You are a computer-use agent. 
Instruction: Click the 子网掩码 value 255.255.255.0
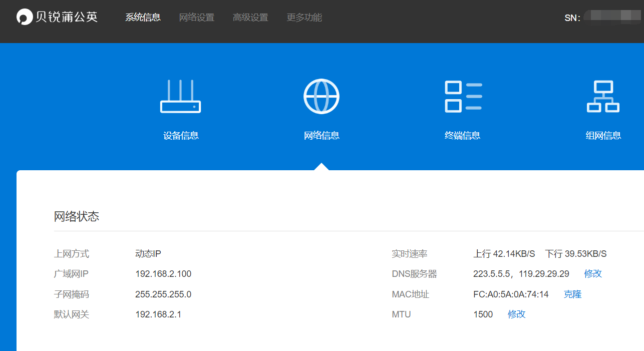click(163, 294)
